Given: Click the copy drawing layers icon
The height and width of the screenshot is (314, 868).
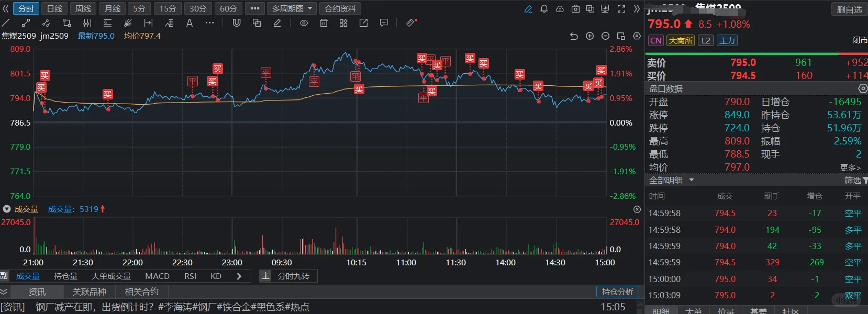Looking at the screenshot, I should click(x=257, y=23).
